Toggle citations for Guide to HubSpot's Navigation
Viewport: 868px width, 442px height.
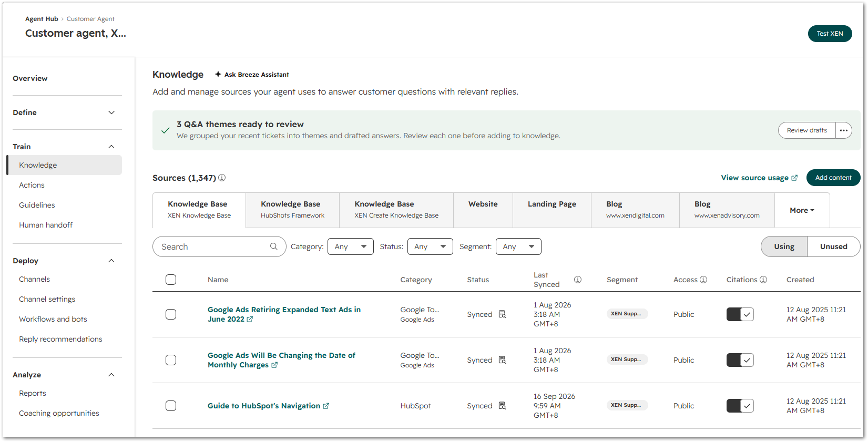point(740,406)
